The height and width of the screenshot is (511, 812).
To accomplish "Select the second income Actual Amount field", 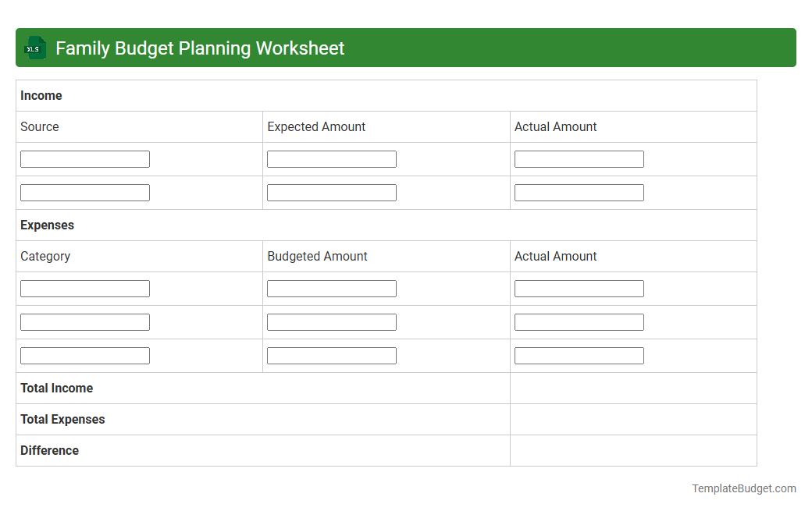I will (x=579, y=192).
